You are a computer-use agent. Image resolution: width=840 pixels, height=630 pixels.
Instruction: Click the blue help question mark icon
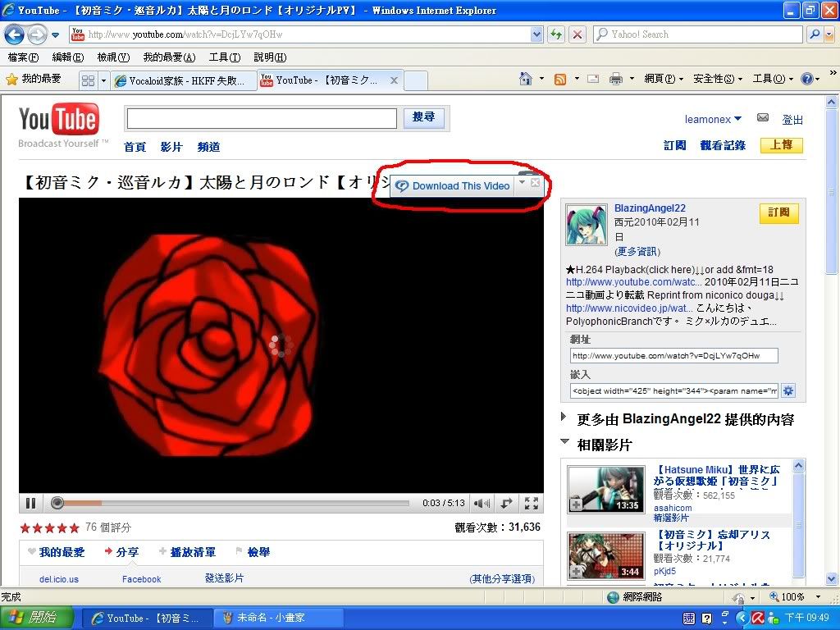click(x=807, y=80)
